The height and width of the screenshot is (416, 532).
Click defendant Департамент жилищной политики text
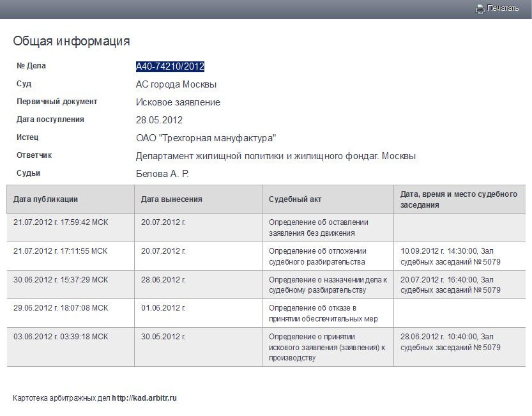pyautogui.click(x=275, y=156)
